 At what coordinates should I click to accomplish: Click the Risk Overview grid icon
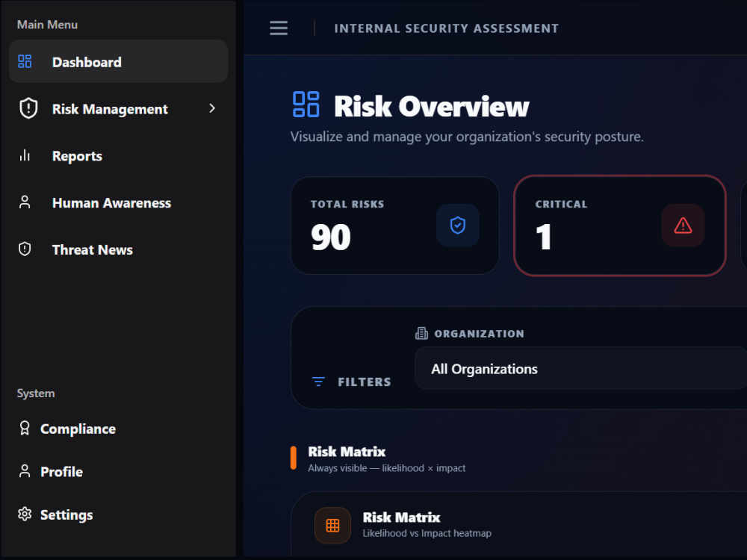point(306,105)
